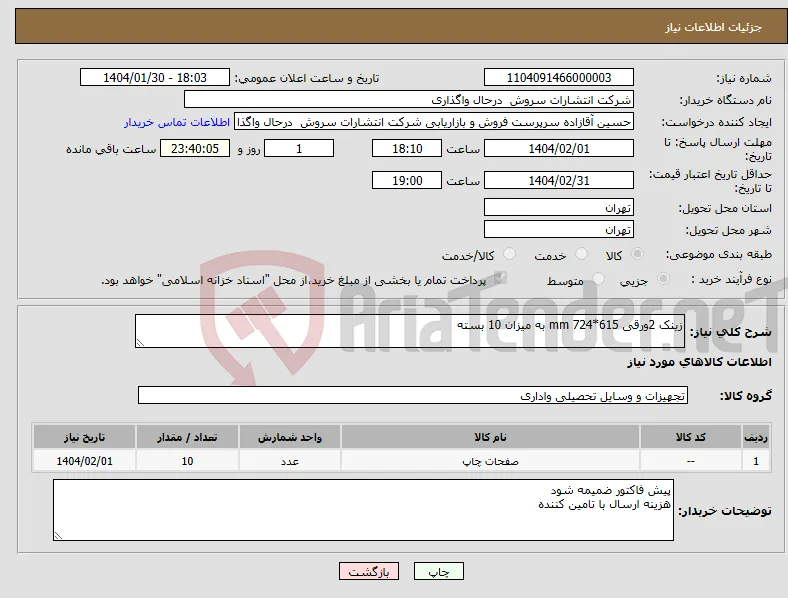788x598 pixels.
Task: Click the نام کالا column header
Action: click(490, 437)
